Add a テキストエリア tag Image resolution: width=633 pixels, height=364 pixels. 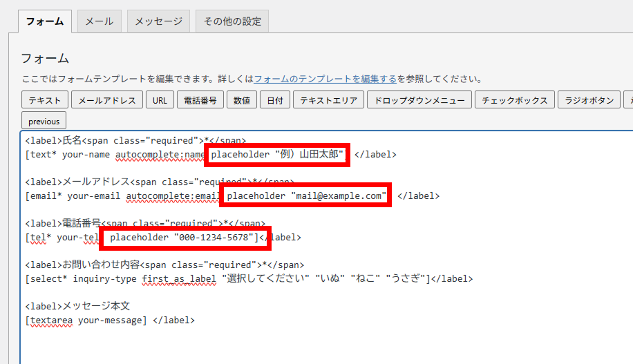click(328, 100)
